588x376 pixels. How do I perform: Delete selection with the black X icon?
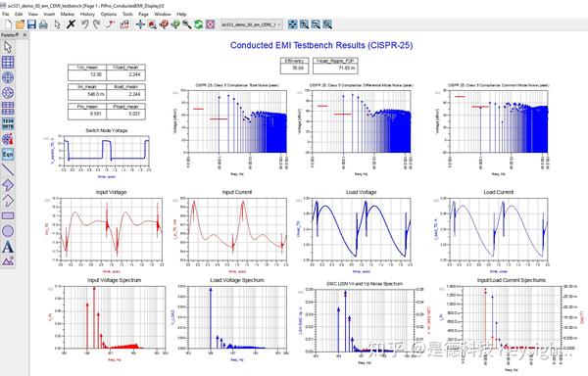[71, 24]
